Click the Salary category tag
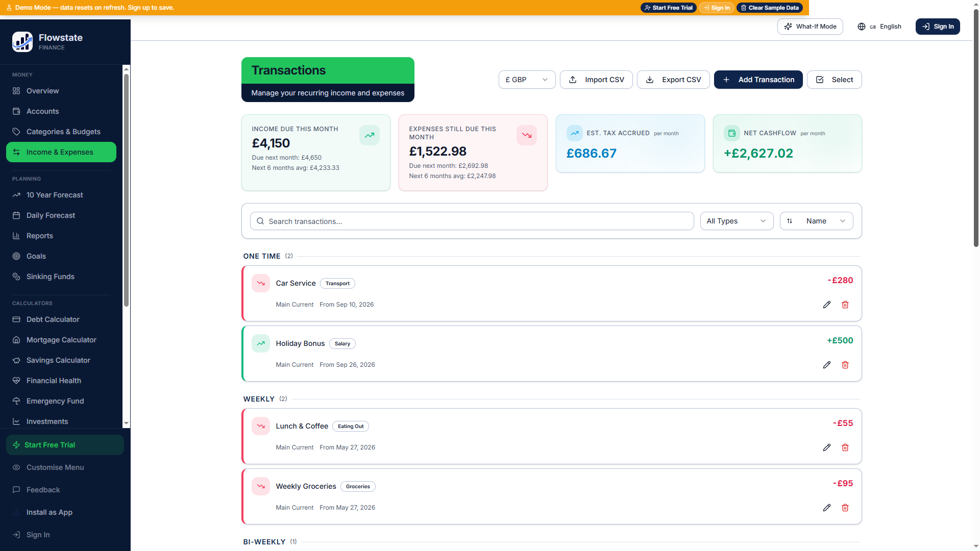 (342, 344)
